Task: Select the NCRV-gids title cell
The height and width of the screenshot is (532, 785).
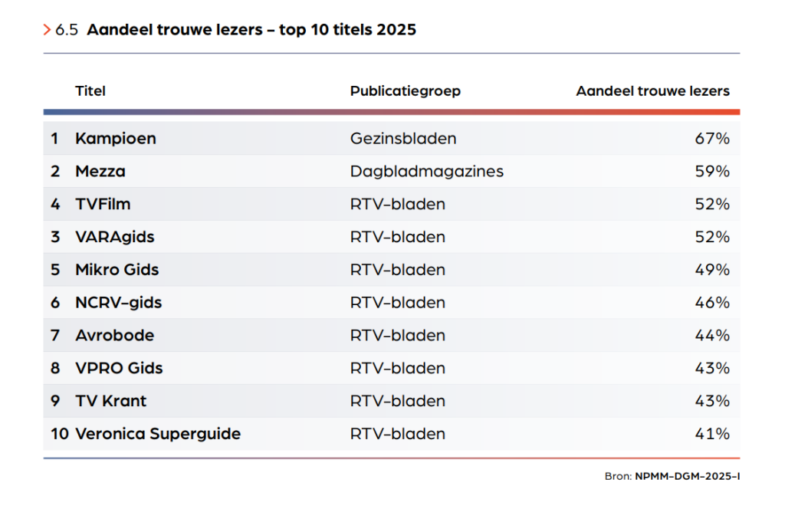Action: click(x=119, y=303)
